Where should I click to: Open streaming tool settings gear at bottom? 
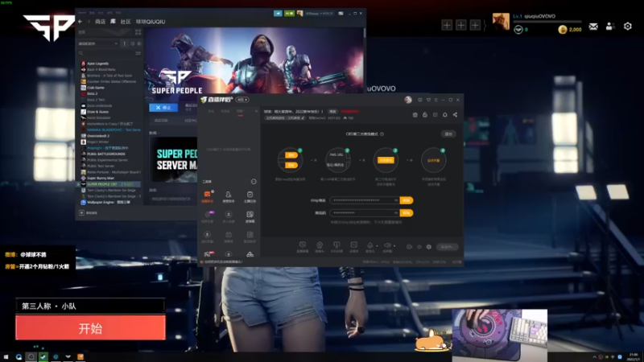coord(429,247)
